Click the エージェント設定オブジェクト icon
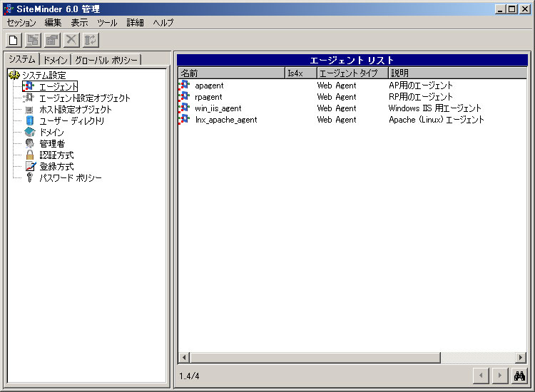 [29, 98]
